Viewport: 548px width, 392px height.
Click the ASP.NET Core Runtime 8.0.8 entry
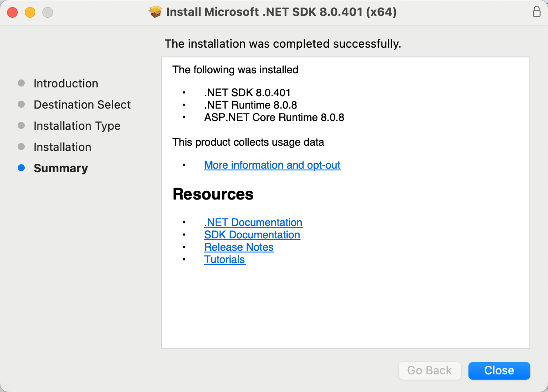[x=274, y=117]
